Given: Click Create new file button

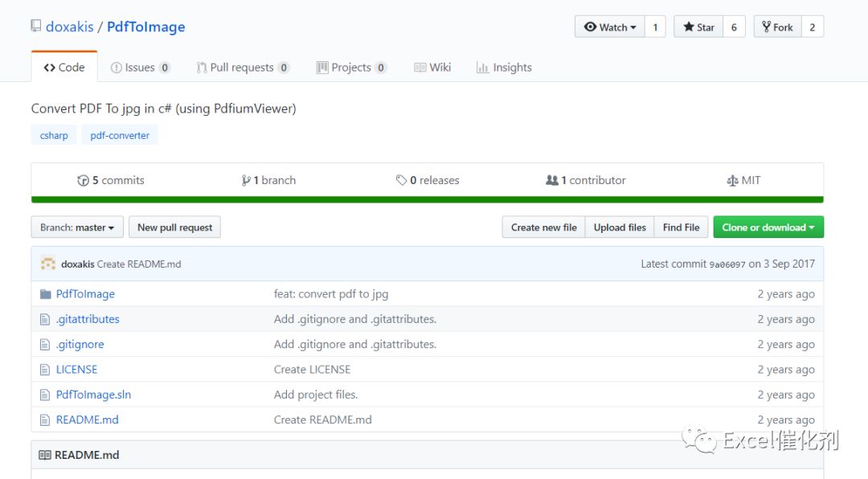Looking at the screenshot, I should [543, 227].
